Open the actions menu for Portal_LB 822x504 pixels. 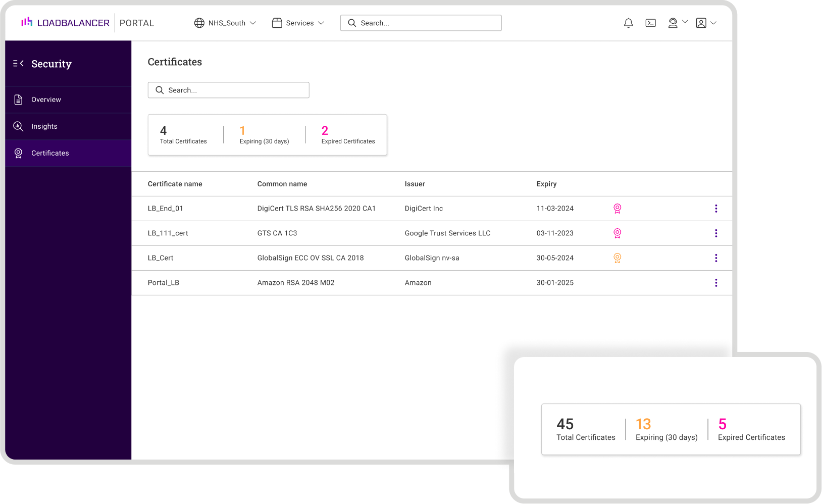click(x=716, y=282)
